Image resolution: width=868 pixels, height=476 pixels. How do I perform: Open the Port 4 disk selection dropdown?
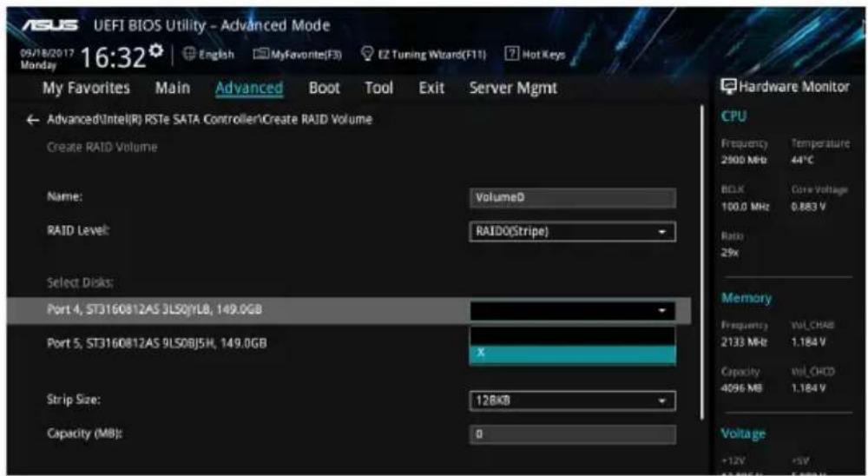coord(572,311)
